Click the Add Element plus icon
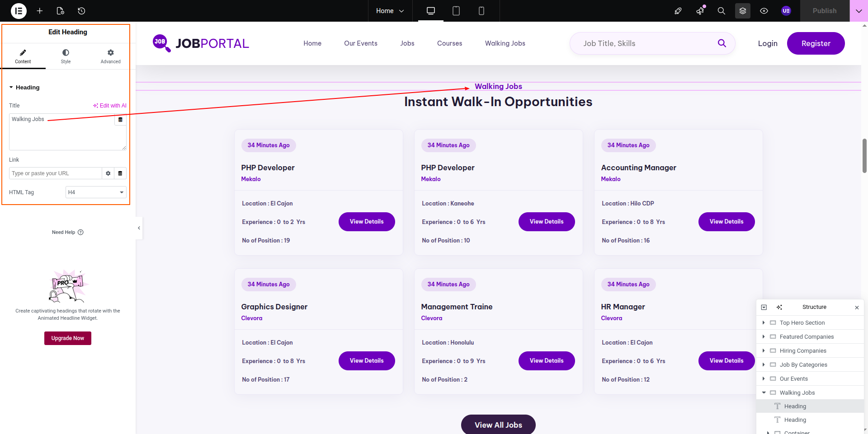Image resolution: width=868 pixels, height=434 pixels. click(40, 11)
